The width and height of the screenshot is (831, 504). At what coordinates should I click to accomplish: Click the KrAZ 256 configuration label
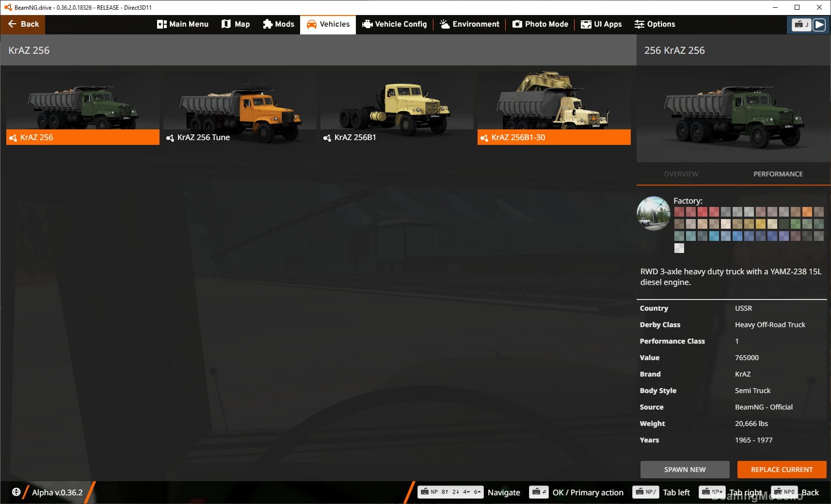(36, 137)
